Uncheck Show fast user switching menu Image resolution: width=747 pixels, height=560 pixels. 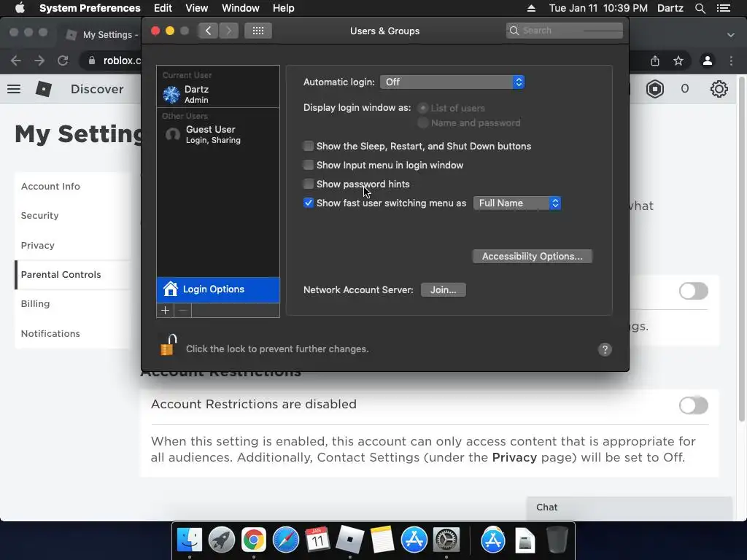[x=309, y=203]
